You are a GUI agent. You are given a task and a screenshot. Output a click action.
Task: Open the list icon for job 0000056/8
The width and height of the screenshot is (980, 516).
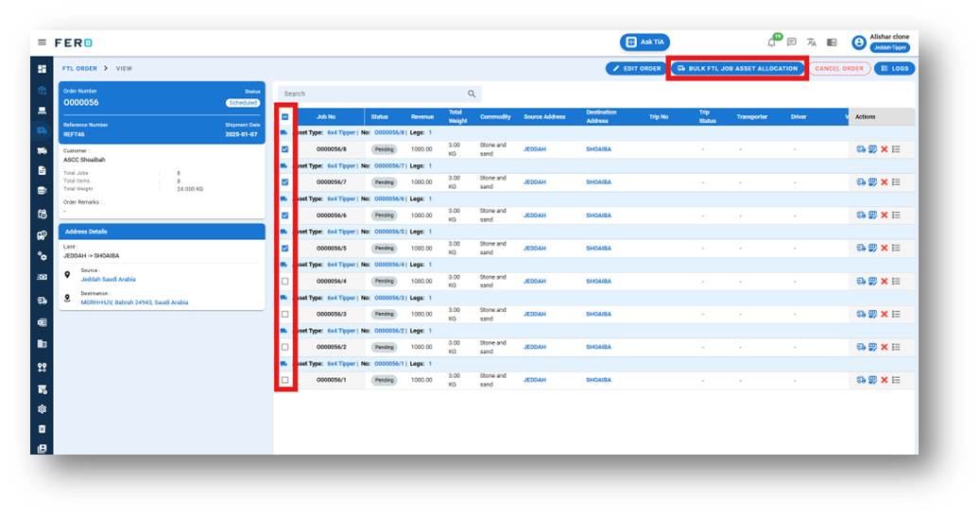pos(896,149)
